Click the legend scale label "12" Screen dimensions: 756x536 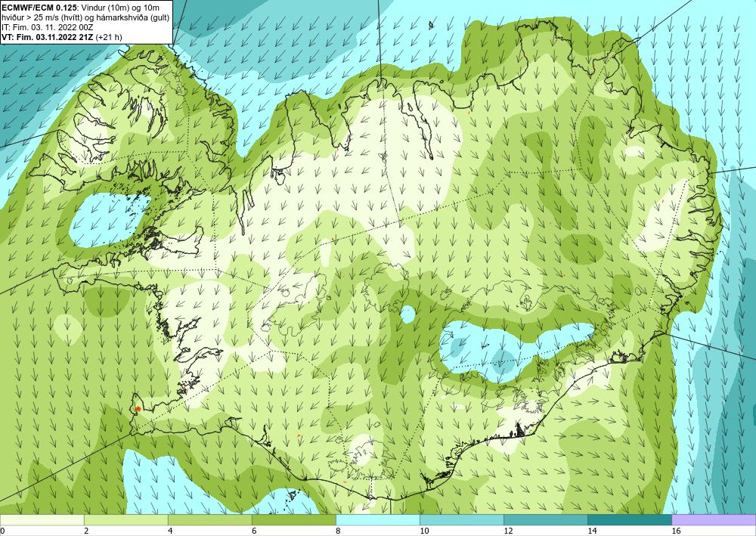(x=508, y=531)
